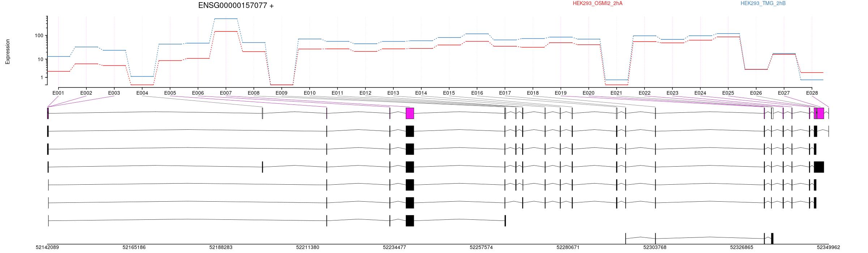The height and width of the screenshot is (253, 868).
Task: Click exon label E005
Action: (x=170, y=93)
